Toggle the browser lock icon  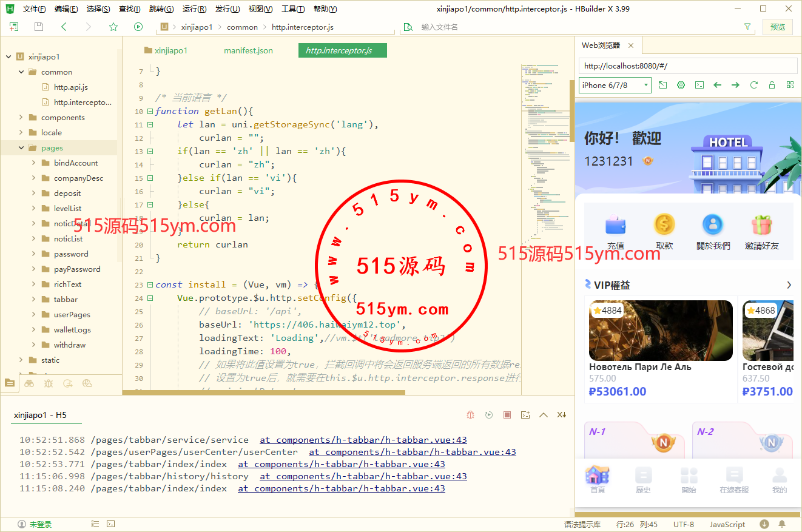pyautogui.click(x=772, y=86)
